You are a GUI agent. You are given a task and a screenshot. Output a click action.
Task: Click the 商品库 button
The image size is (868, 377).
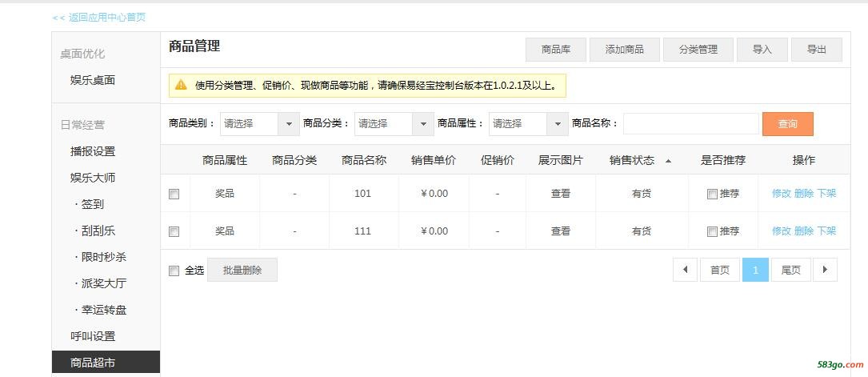[x=556, y=50]
